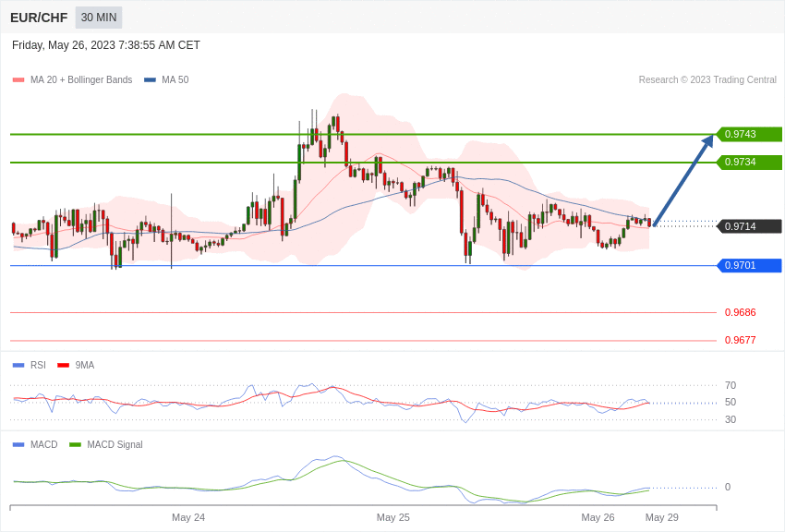This screenshot has height=532, width=785.
Task: Click the RSI 70 axis value
Action: 731,385
